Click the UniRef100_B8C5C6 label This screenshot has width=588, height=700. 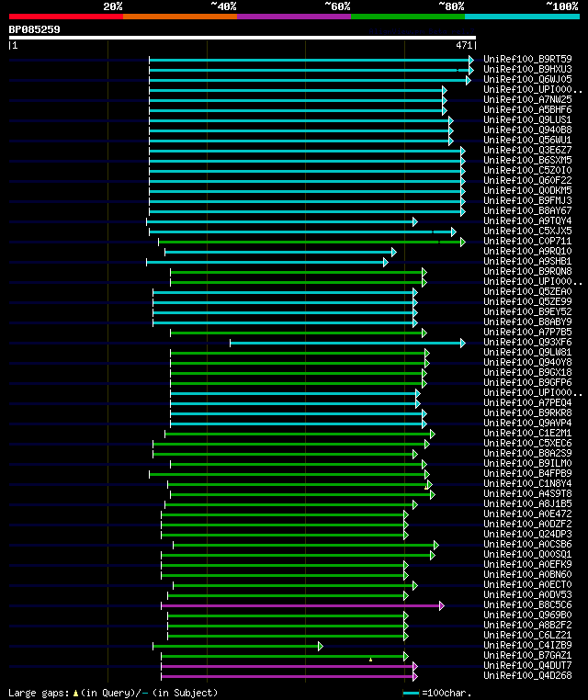527,605
